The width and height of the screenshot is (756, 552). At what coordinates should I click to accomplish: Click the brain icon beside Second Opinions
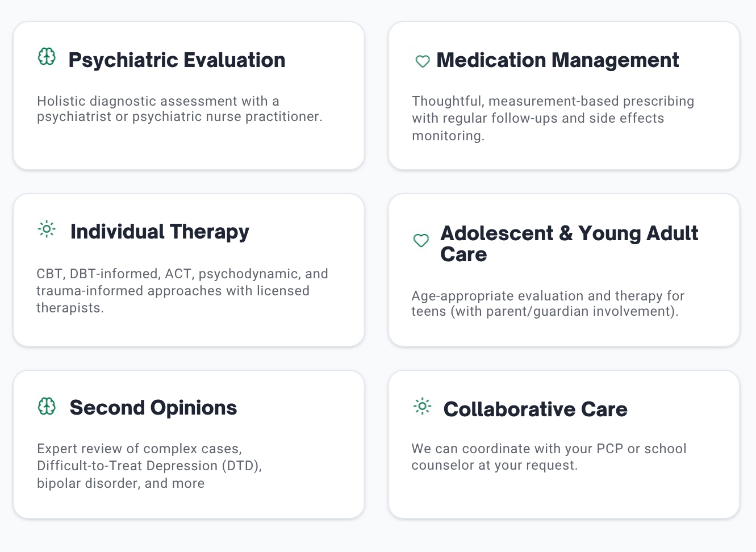(46, 407)
